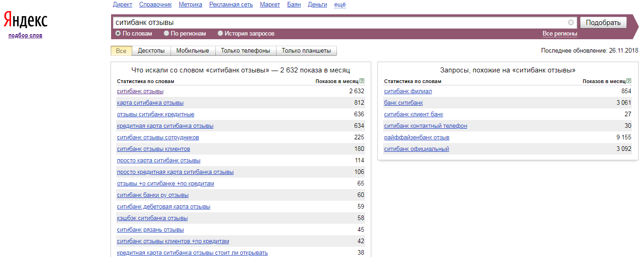The height and width of the screenshot is (257, 644).
Task: Open the 'ситибанк отзывы клиентов' link
Action: 154,149
